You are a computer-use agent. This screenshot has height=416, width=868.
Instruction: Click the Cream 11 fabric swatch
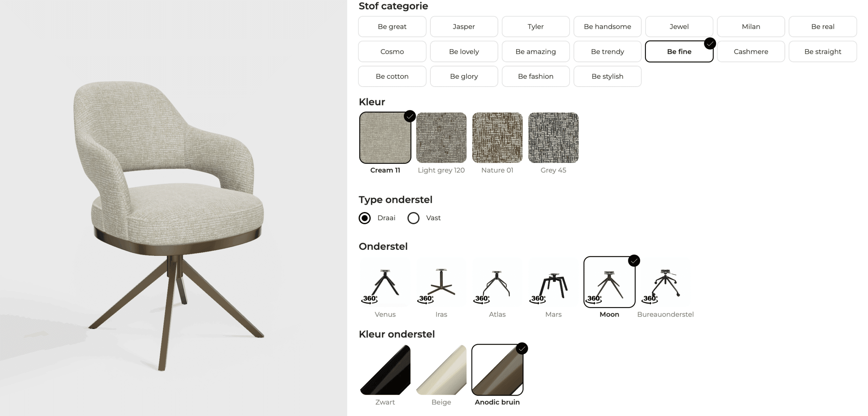tap(385, 138)
